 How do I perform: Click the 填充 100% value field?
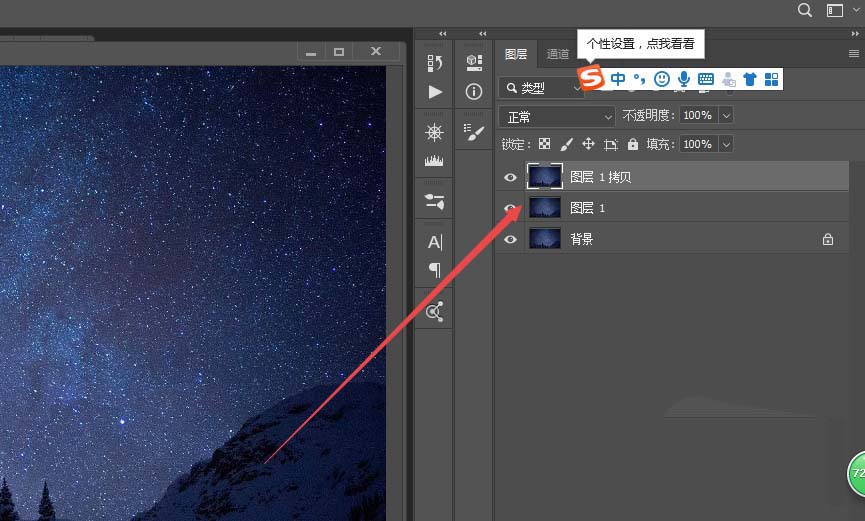[698, 145]
